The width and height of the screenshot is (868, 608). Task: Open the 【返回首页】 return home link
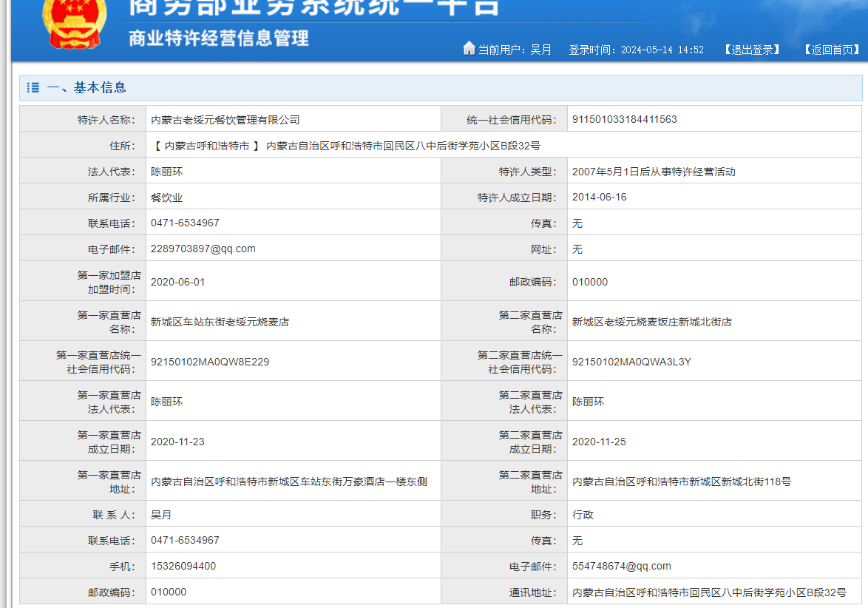833,50
